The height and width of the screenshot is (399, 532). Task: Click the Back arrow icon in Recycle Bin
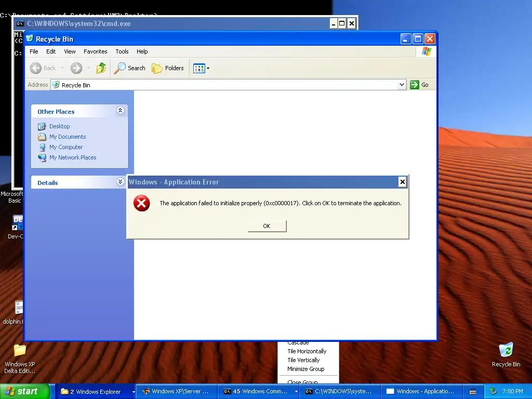click(36, 68)
